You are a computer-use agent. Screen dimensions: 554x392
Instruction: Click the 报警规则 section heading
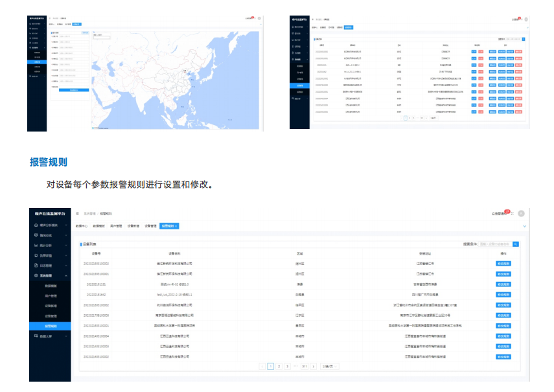[49, 162]
